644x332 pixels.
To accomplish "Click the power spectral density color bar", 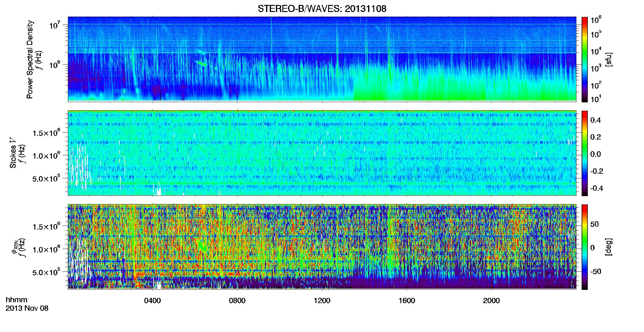I will (x=585, y=59).
